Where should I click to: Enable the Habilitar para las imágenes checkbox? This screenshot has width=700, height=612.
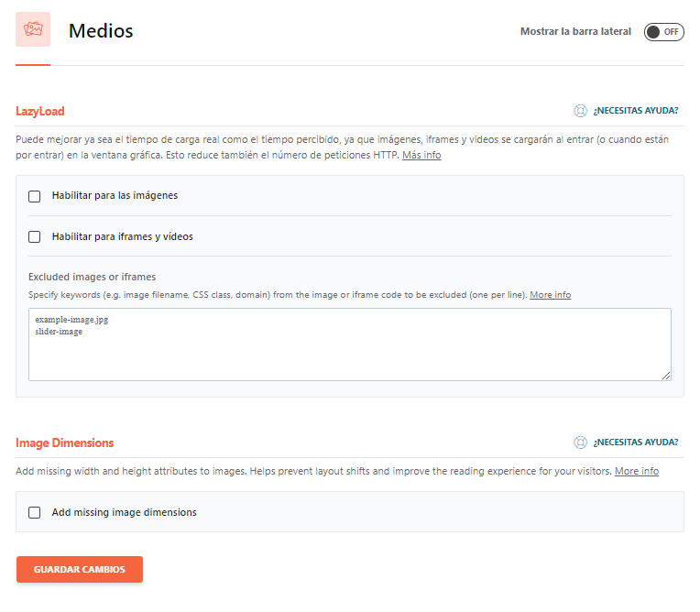click(35, 196)
